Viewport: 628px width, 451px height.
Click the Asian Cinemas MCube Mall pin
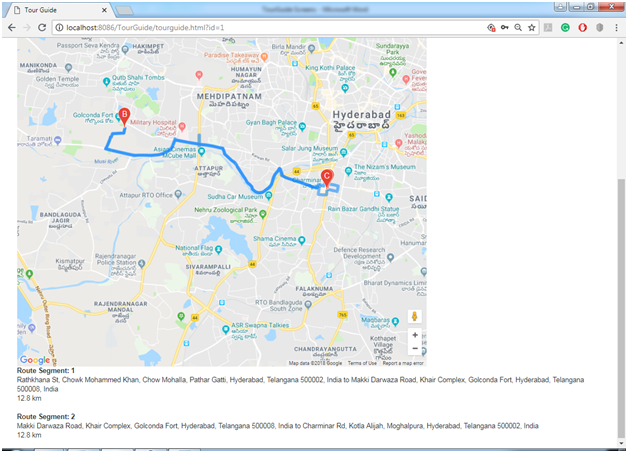point(201,151)
